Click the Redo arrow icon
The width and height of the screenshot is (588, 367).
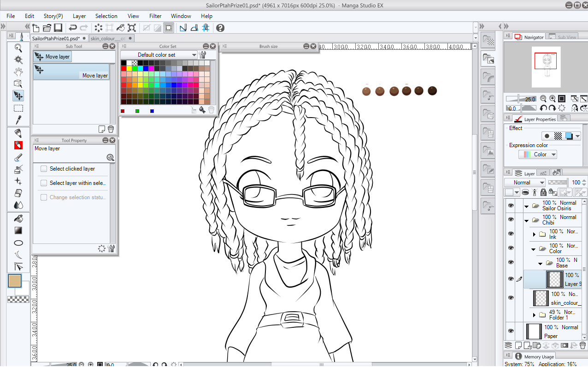83,28
